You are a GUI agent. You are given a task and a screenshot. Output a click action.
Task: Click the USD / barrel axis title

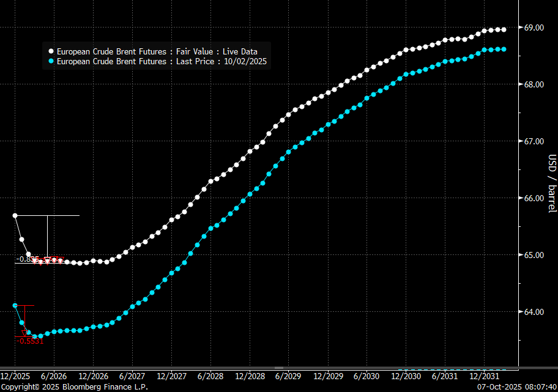coord(552,183)
